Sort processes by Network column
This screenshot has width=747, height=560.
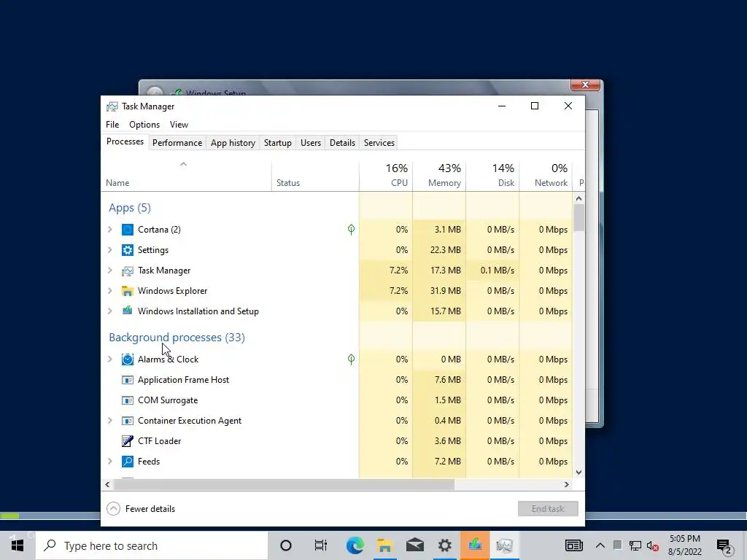point(546,175)
